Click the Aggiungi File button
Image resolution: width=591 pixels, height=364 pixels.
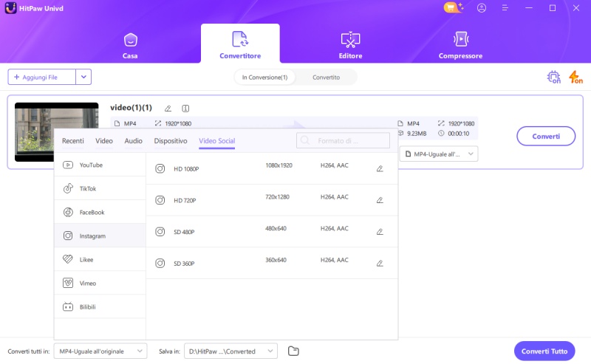coord(41,77)
